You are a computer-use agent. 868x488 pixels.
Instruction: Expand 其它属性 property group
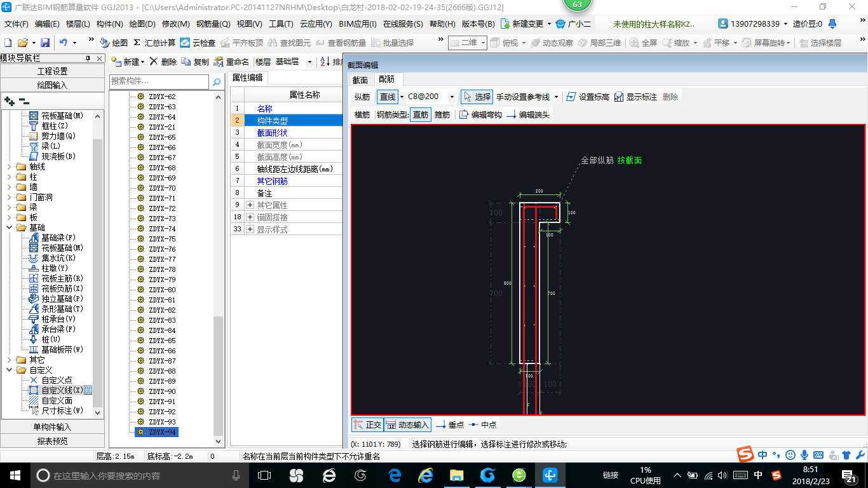(250, 205)
